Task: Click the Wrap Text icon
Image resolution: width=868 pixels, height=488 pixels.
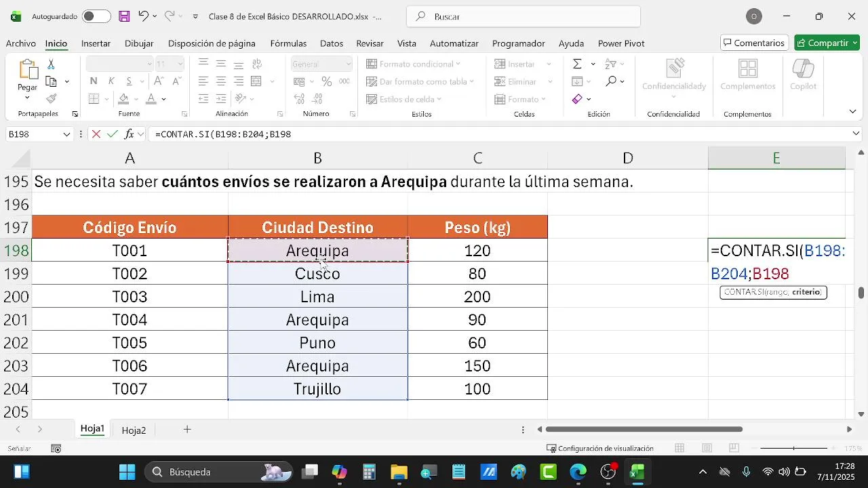Action: click(x=256, y=64)
